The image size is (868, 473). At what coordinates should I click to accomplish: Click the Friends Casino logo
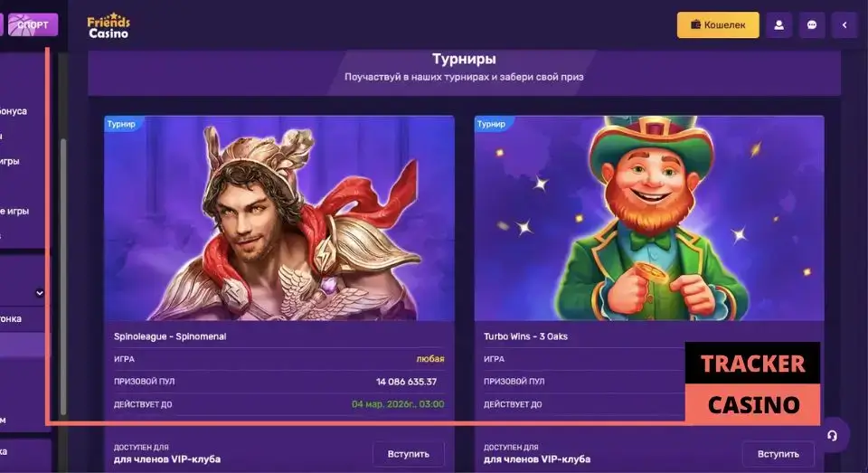click(108, 25)
